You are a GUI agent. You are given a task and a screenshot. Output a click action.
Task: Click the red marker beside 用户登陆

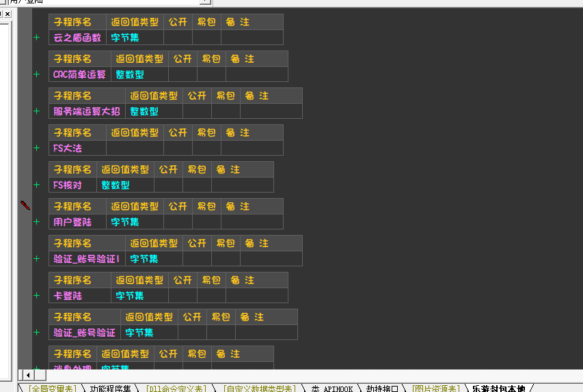click(x=25, y=205)
